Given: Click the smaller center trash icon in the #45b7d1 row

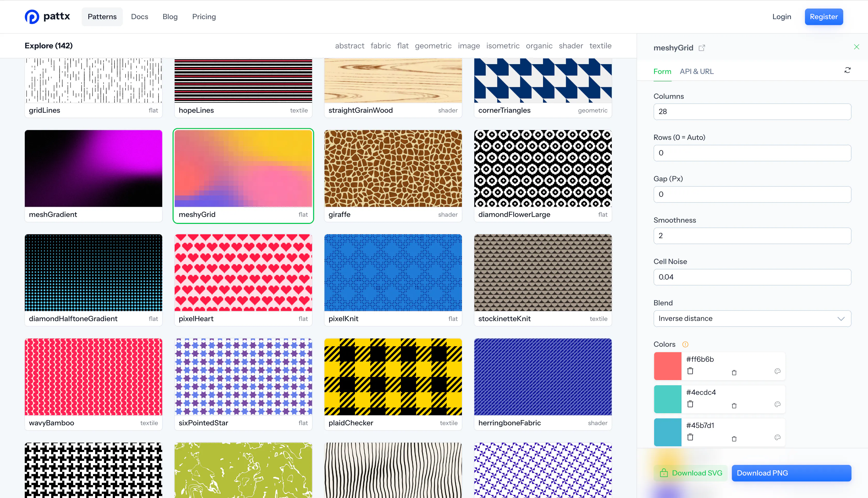Looking at the screenshot, I should click(x=734, y=439).
